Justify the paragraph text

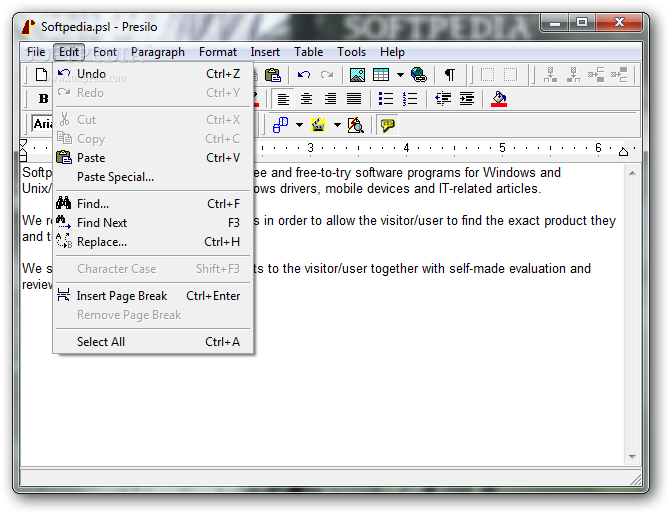pos(354,99)
